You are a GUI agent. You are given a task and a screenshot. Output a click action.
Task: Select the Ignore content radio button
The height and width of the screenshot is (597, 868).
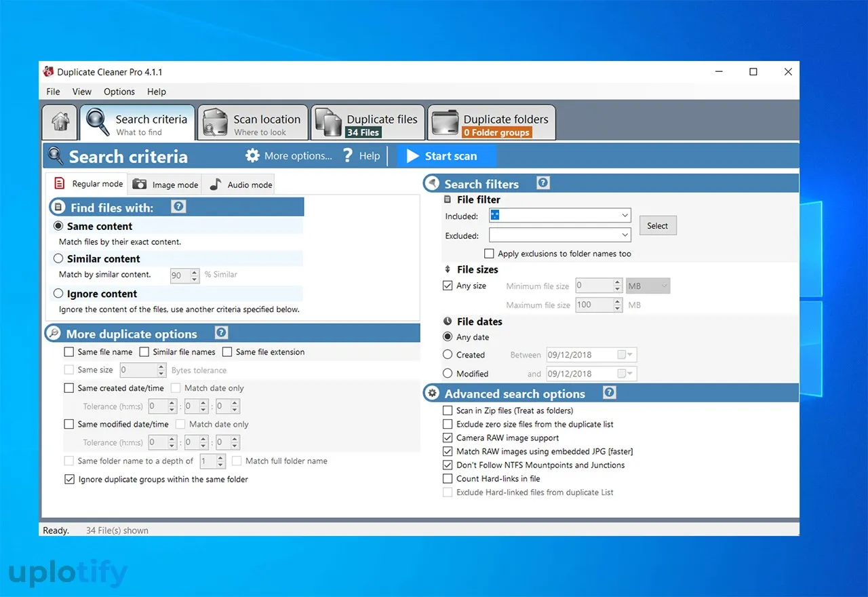[58, 294]
